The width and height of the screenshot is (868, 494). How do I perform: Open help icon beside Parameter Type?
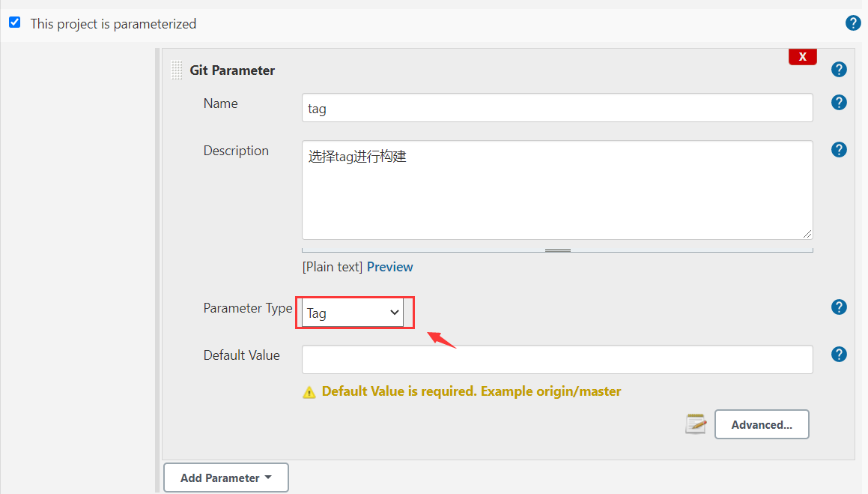click(x=839, y=307)
